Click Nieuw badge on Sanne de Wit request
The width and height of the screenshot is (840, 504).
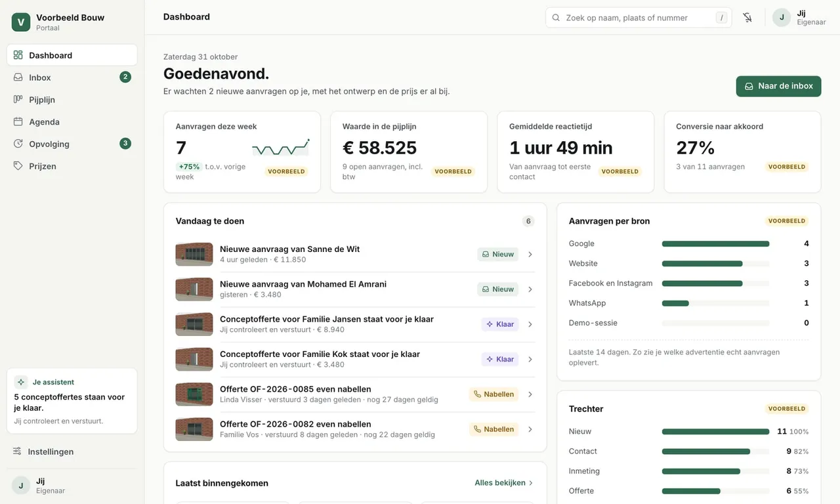tap(498, 254)
